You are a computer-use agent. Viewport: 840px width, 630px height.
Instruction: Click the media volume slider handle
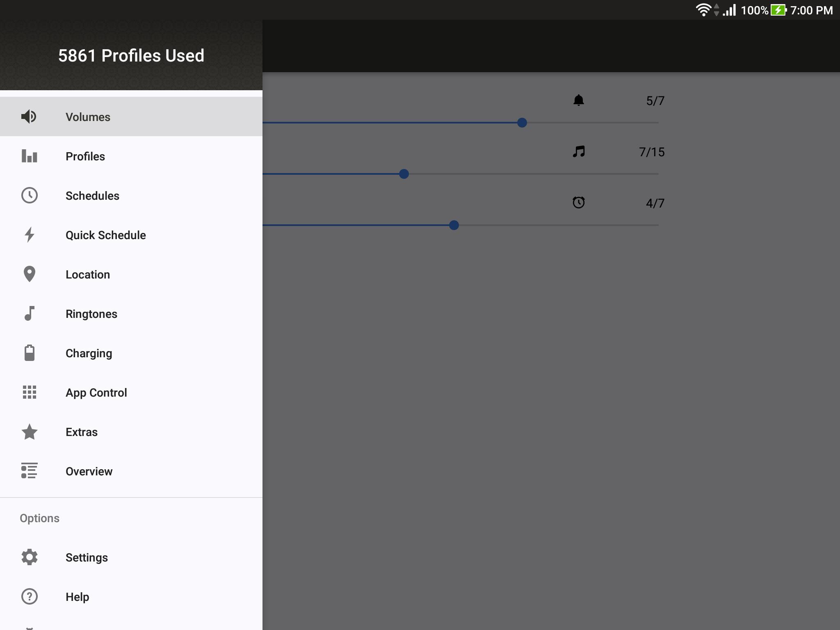[404, 174]
